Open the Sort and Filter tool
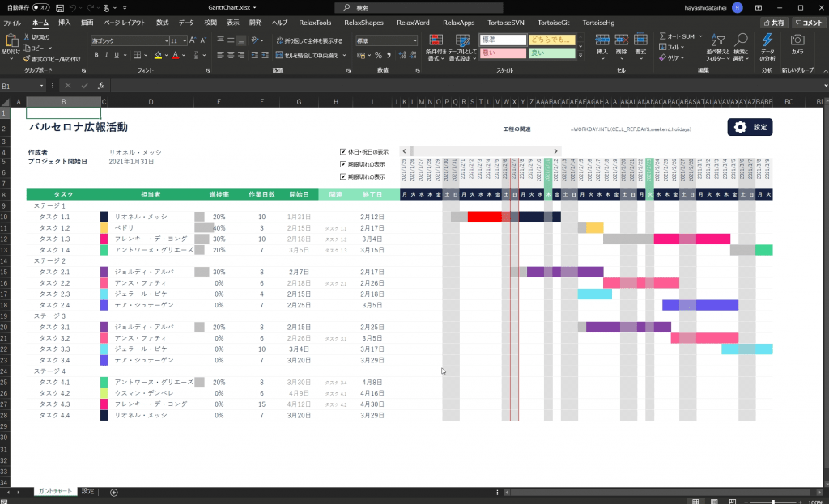 click(x=717, y=47)
